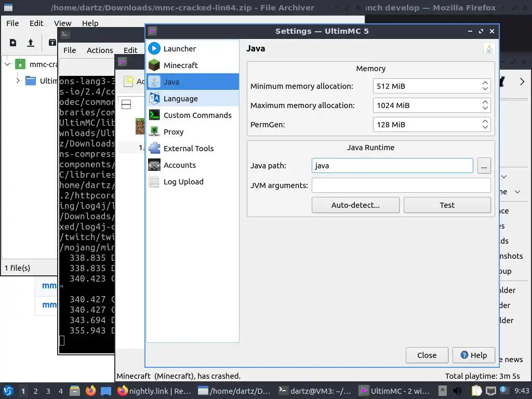Open the Accounts settings page

click(x=192, y=165)
